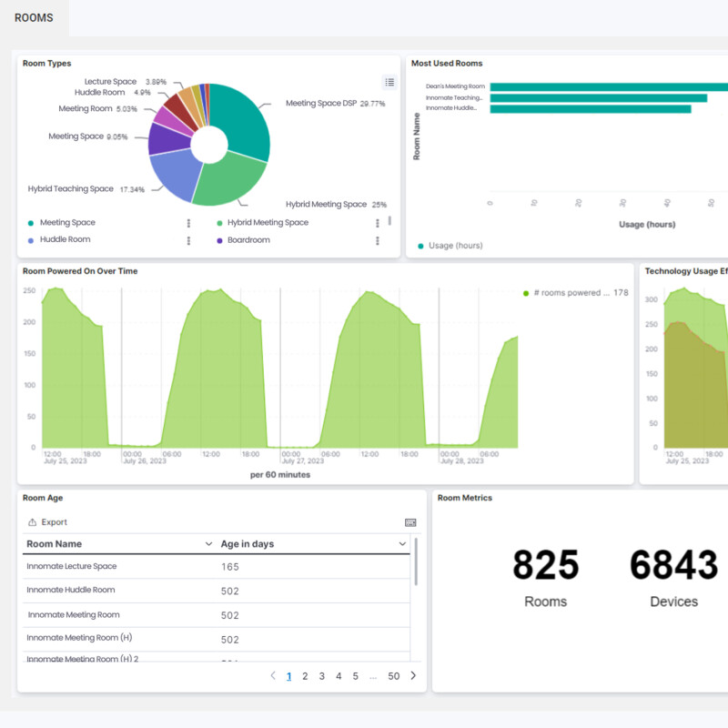The width and height of the screenshot is (728, 728).
Task: Go to next page arrow in pagination
Action: point(413,675)
